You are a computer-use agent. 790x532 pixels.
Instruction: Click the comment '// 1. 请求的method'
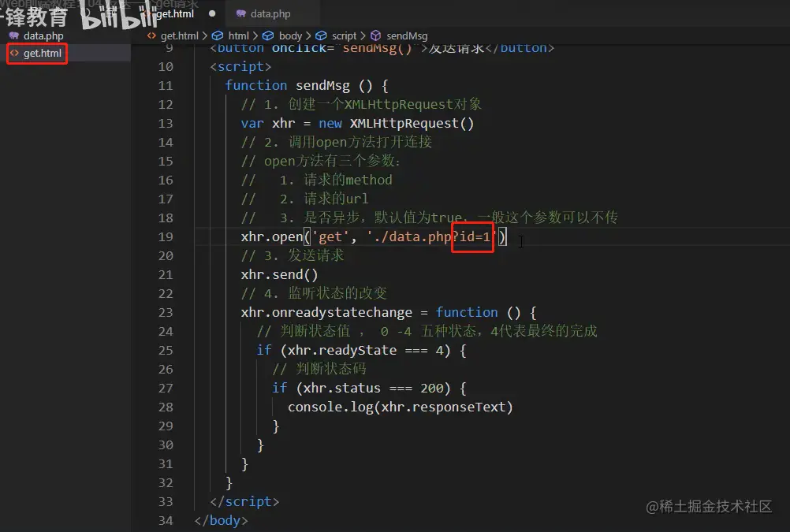click(316, 180)
